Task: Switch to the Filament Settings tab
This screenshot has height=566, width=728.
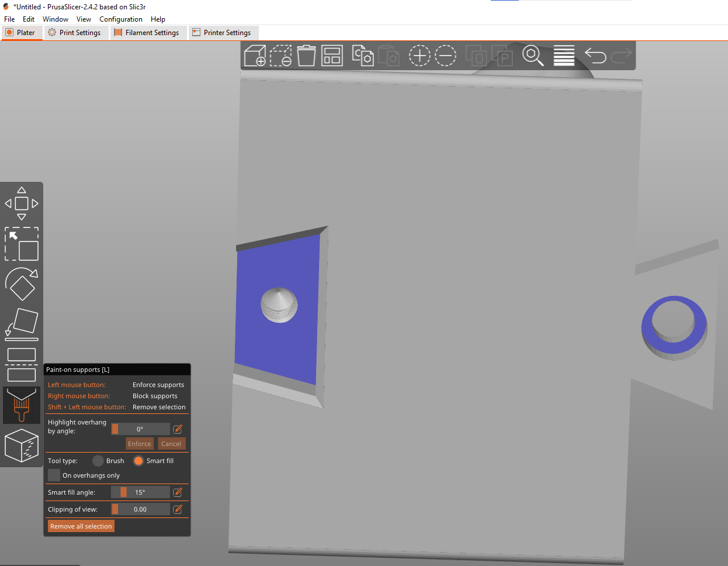Action: [x=147, y=33]
